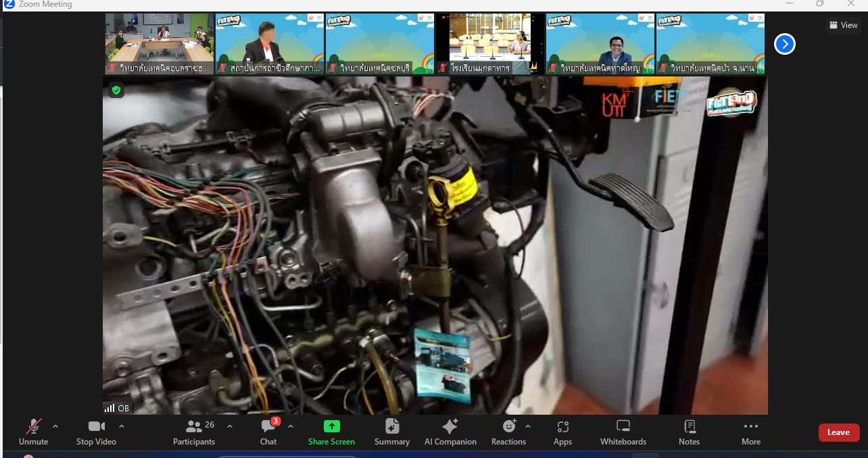This screenshot has height=458, width=868.
Task: Click the green Share Screen icon
Action: (331, 426)
